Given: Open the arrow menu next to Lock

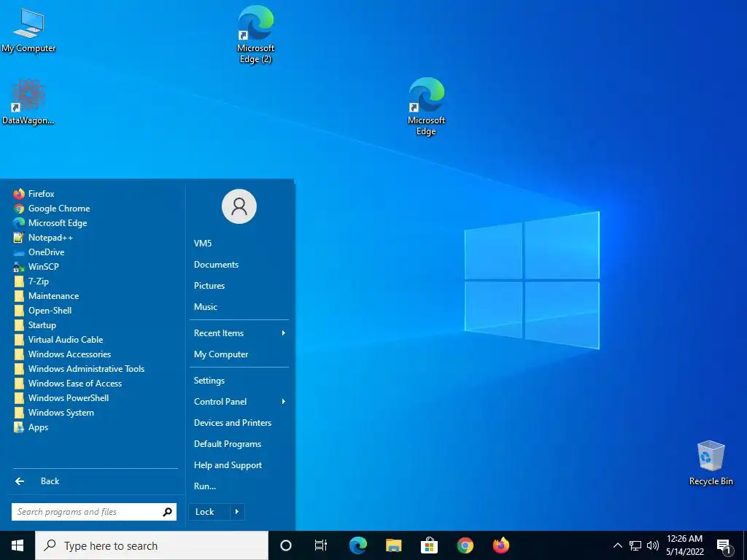Looking at the screenshot, I should (237, 512).
